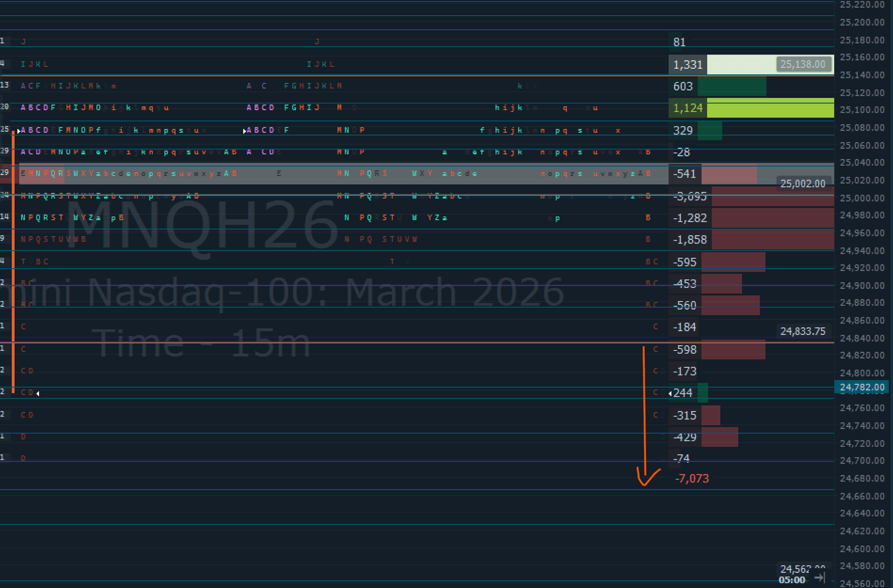The height and width of the screenshot is (588, 893).
Task: Click the 329 delta value
Action: [x=683, y=130]
